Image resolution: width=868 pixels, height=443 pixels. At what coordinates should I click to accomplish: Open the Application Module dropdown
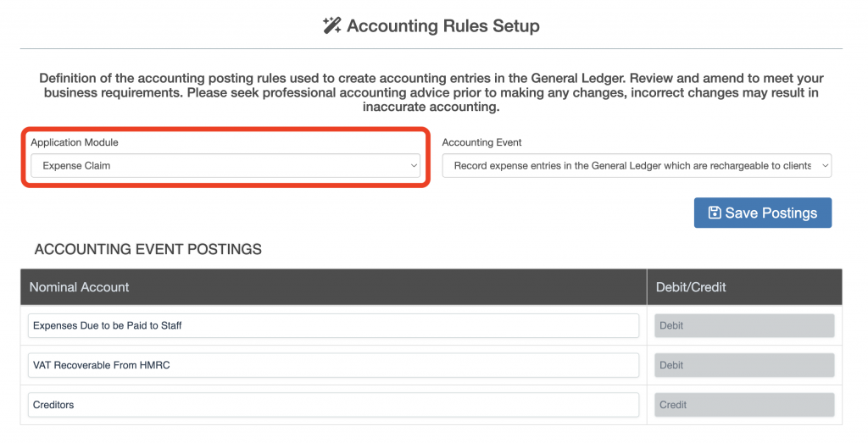[225, 166]
